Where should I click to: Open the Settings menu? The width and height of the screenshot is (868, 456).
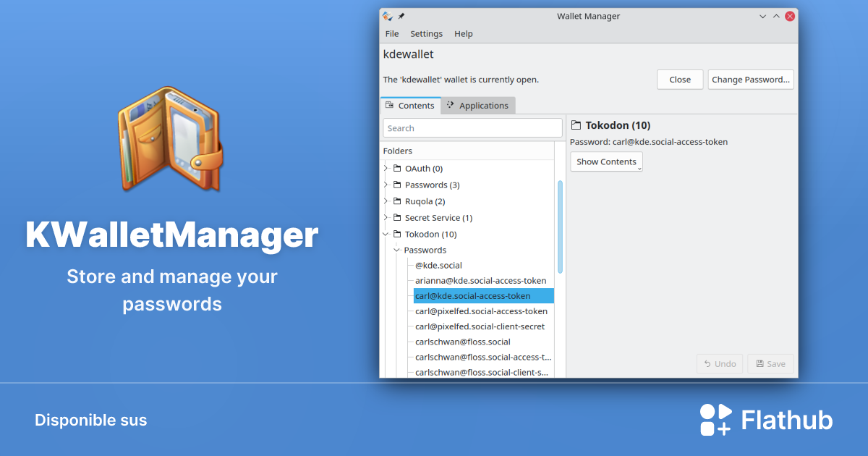pyautogui.click(x=426, y=33)
